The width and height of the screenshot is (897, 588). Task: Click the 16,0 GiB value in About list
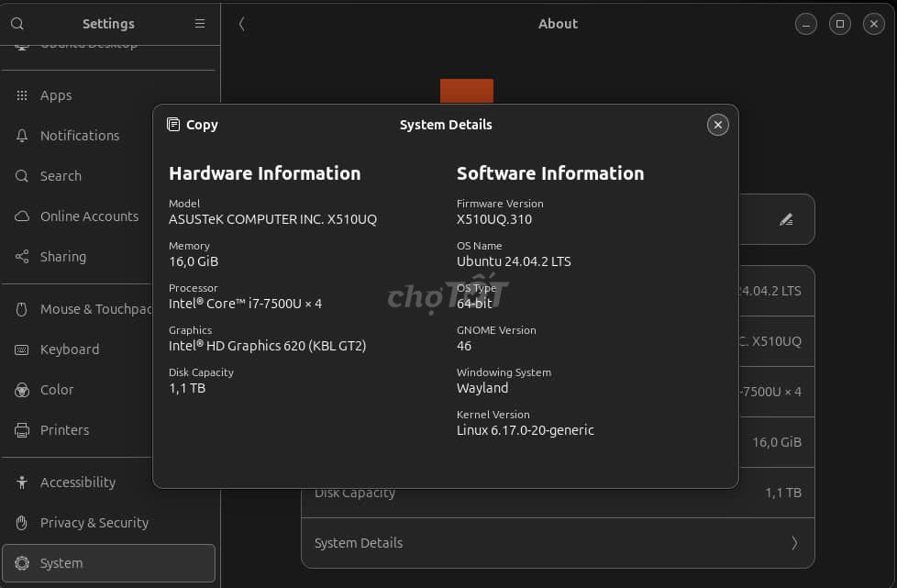pos(777,442)
